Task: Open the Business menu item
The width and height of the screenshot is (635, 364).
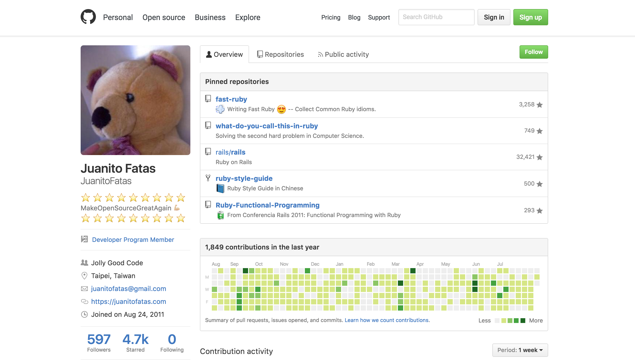Action: 210,17
